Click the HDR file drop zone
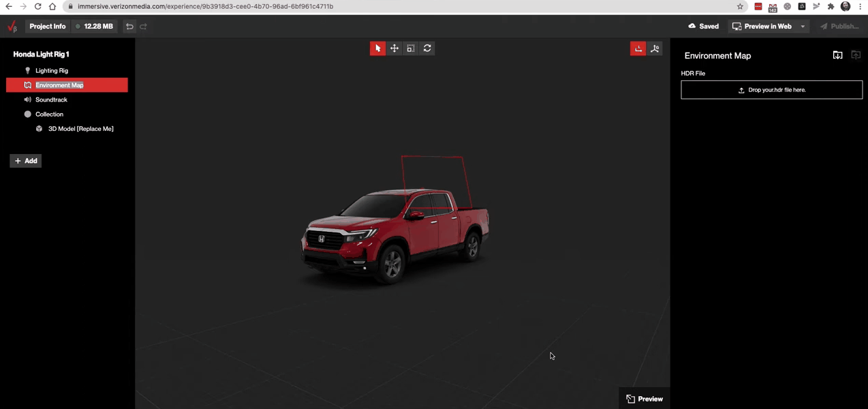This screenshot has width=868, height=409. point(771,90)
